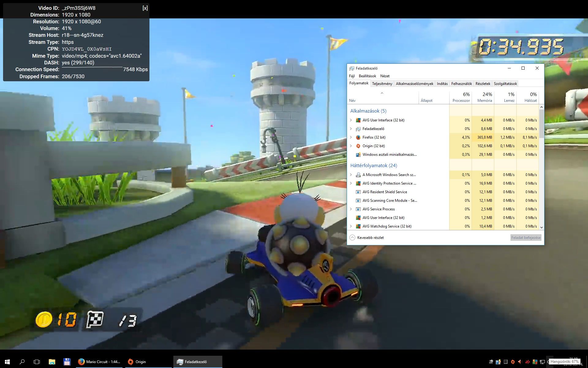Sort by Lemez usage column

505,97
